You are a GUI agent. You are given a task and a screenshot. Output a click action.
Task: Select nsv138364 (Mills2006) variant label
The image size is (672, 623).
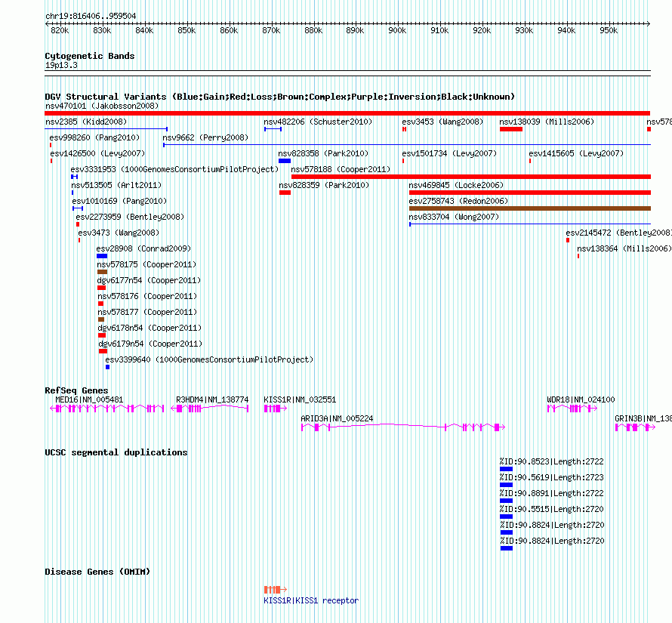point(624,248)
